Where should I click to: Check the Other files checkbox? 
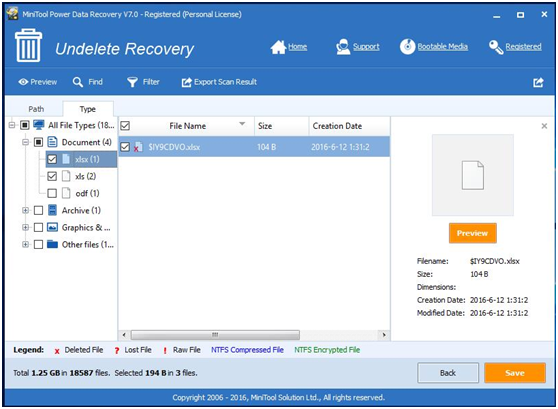38,245
